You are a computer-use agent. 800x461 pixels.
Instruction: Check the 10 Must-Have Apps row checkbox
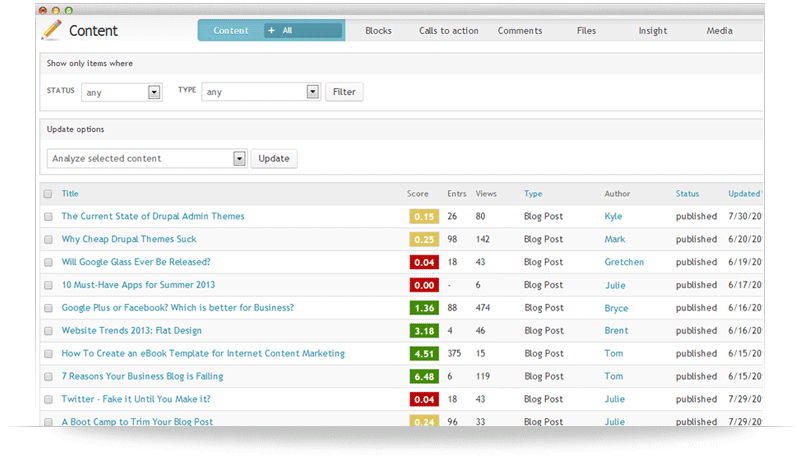48,285
